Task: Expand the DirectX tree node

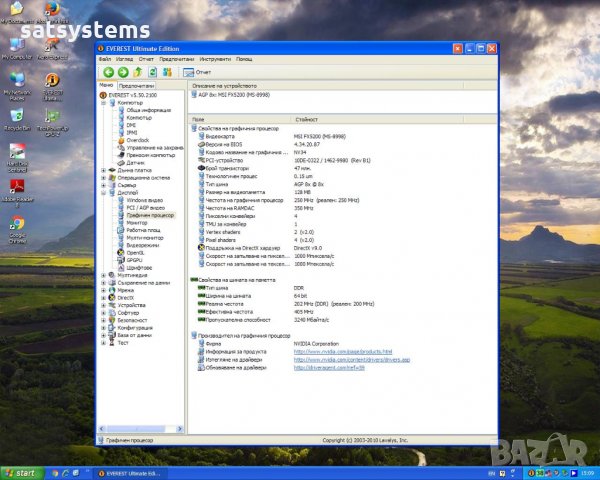Action: click(105, 297)
